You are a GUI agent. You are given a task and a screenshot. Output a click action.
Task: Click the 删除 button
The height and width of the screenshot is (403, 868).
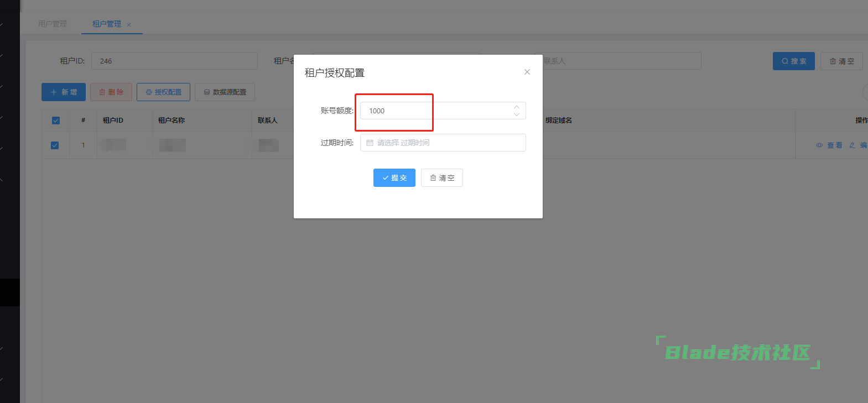pos(111,92)
